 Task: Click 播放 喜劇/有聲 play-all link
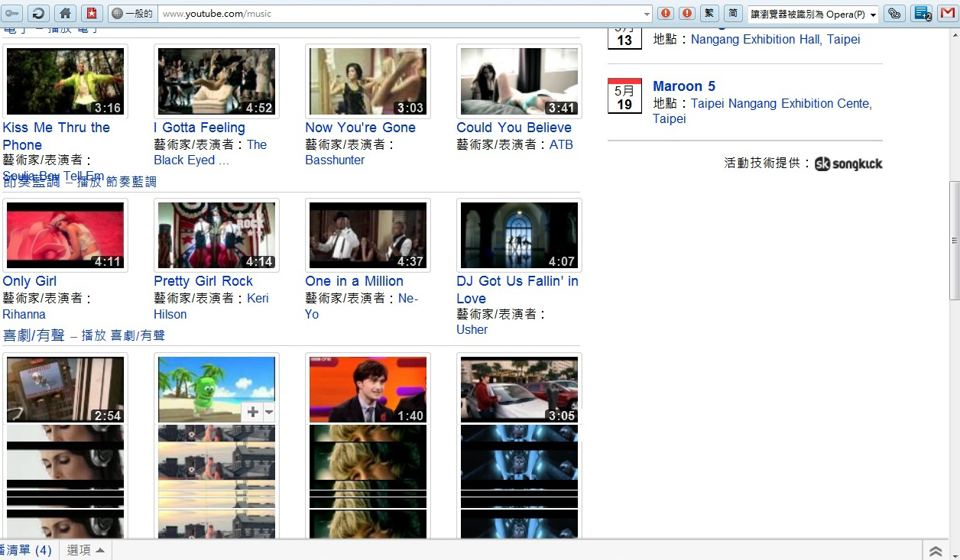click(123, 335)
